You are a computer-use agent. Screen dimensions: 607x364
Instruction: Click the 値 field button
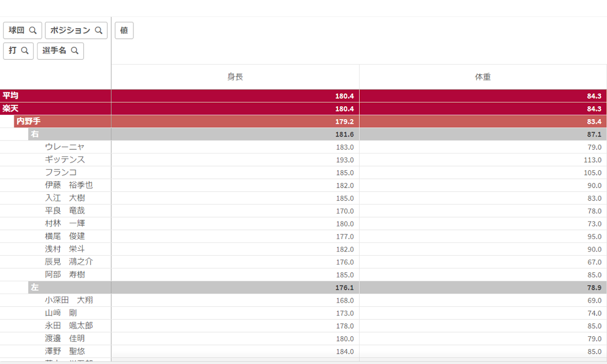coord(124,30)
